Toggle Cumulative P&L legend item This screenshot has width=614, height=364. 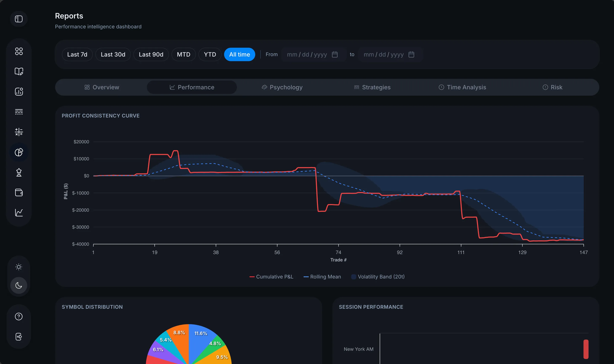pyautogui.click(x=271, y=277)
